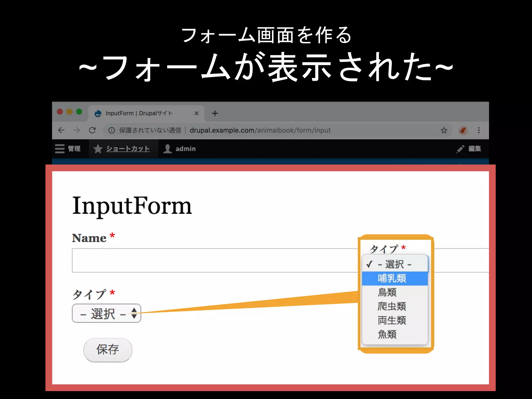
Task: Open the ショートカット toolbar link
Action: (124, 149)
